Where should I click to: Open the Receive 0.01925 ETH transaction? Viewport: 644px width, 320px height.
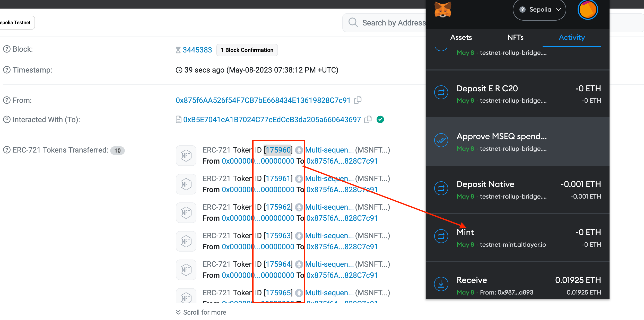click(517, 281)
